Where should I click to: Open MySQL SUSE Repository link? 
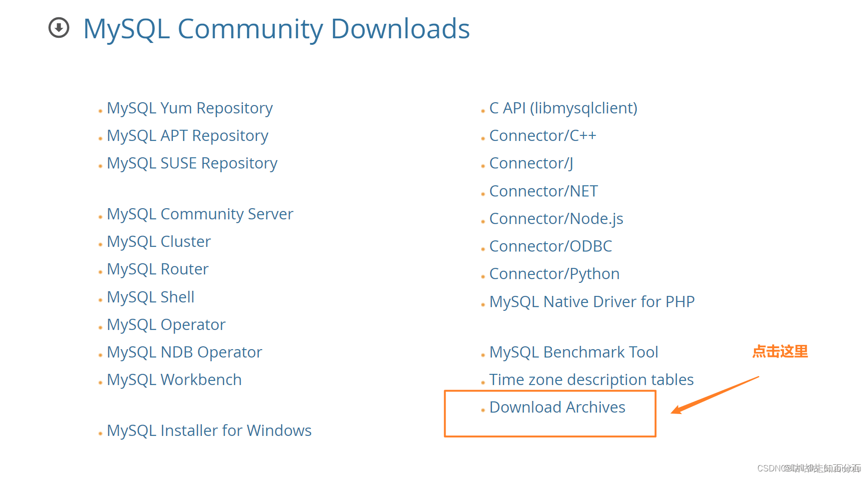coord(192,163)
